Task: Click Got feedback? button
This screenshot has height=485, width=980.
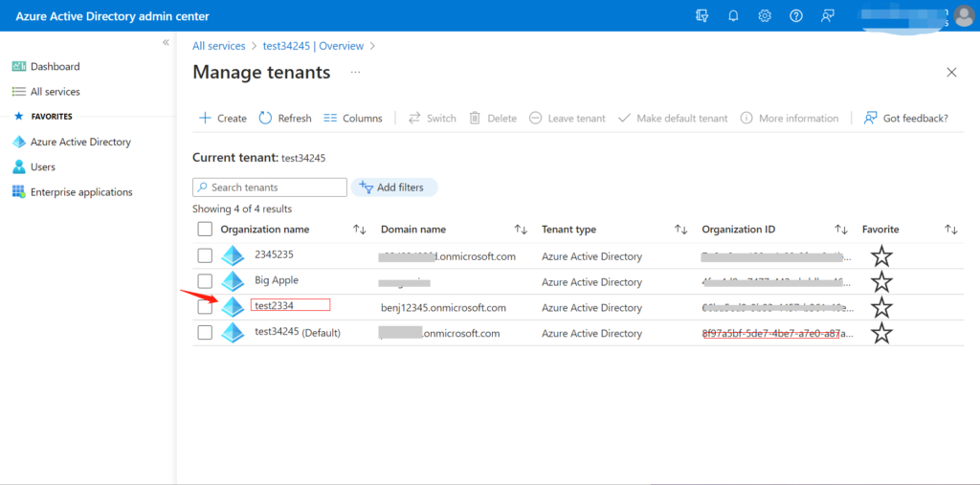Action: click(x=905, y=118)
